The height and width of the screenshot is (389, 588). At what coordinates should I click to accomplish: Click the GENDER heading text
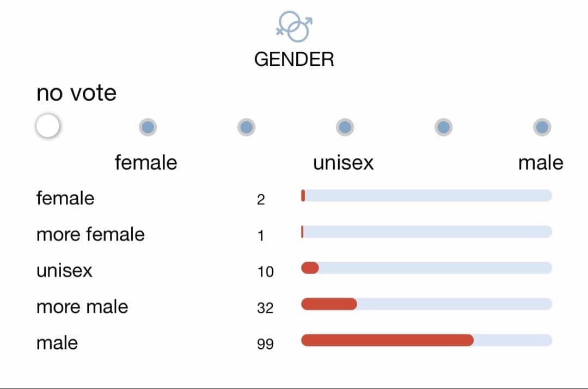(x=294, y=59)
